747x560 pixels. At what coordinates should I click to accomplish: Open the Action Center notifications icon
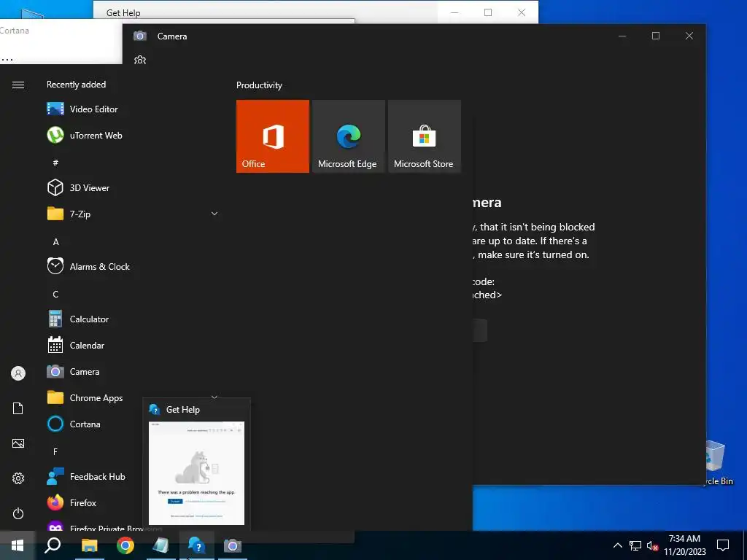click(723, 545)
